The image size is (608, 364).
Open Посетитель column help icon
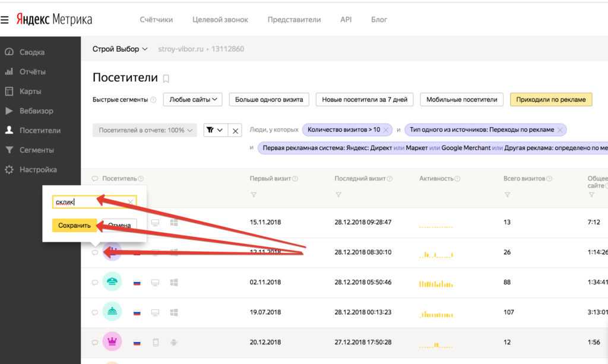pyautogui.click(x=141, y=179)
